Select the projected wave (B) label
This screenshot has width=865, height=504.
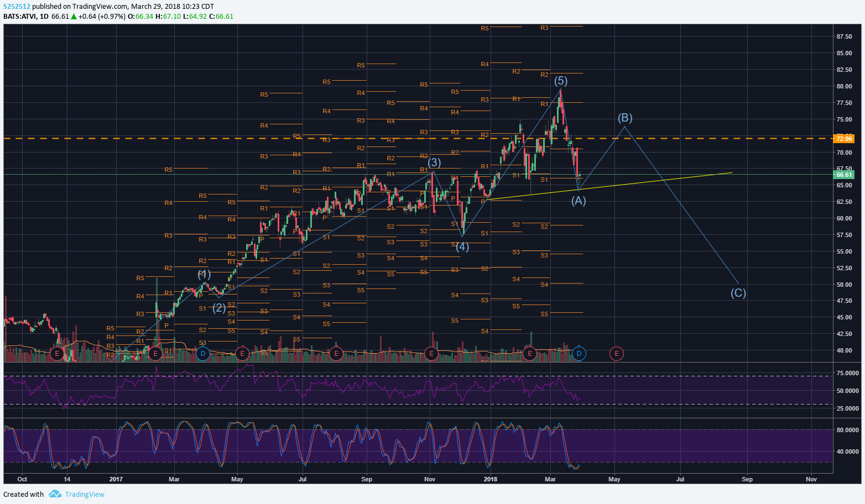click(x=625, y=118)
